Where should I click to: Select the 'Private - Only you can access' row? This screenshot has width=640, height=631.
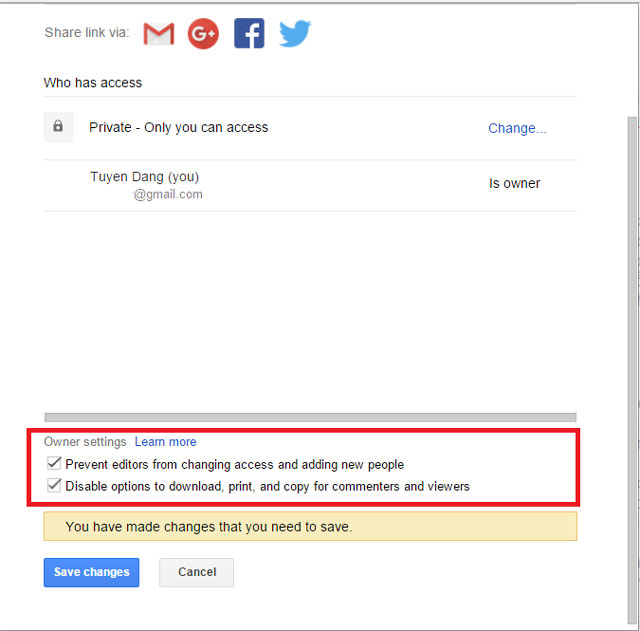pyautogui.click(x=178, y=128)
